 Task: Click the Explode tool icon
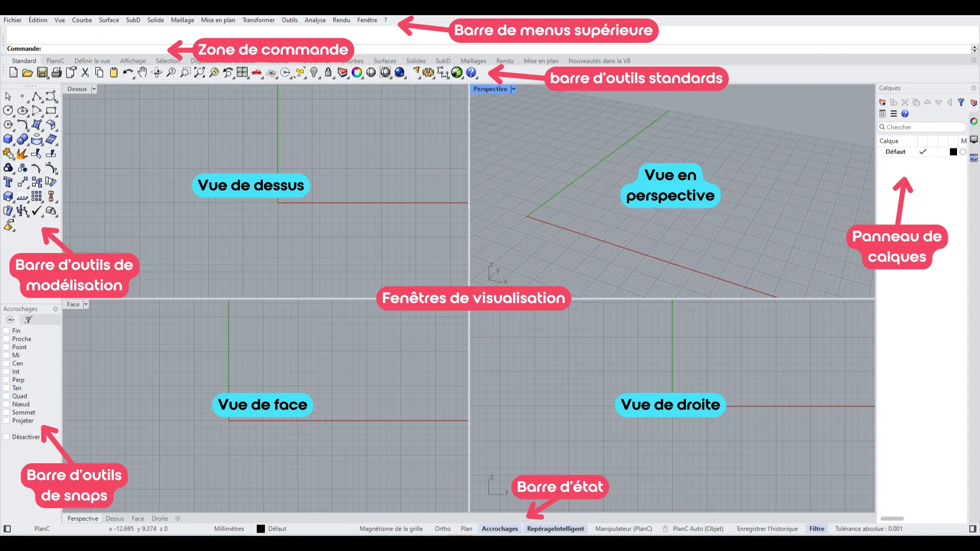(x=22, y=154)
